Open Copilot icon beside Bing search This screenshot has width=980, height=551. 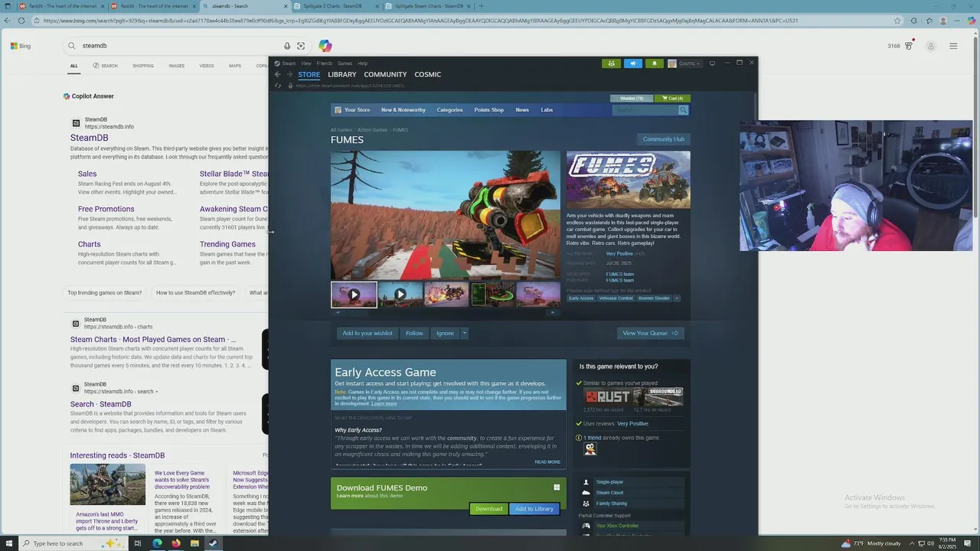(x=325, y=46)
